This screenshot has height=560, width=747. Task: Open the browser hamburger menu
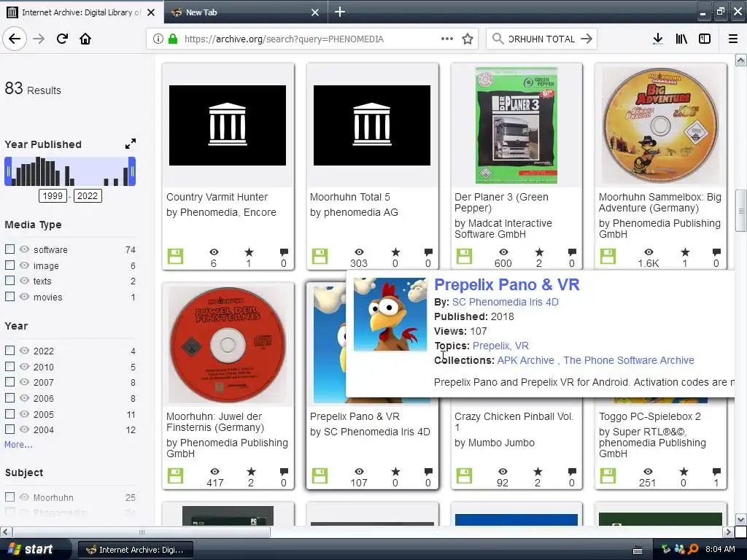point(733,39)
